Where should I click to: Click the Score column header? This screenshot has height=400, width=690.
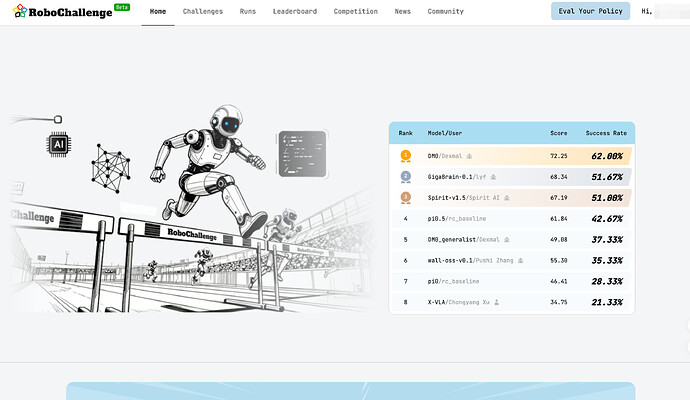pos(559,133)
